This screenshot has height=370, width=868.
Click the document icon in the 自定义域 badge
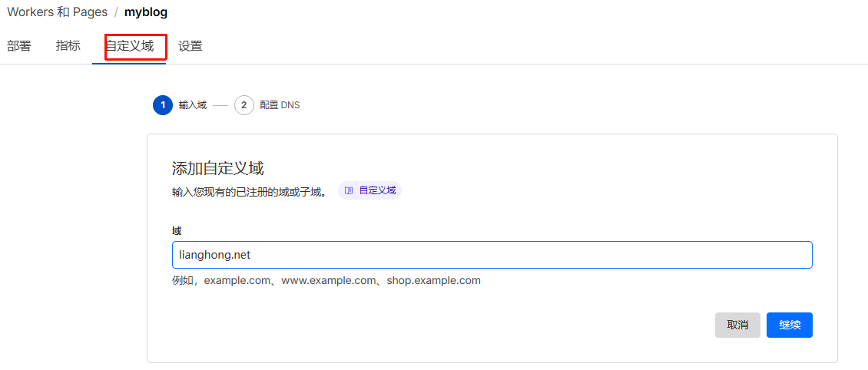coord(350,190)
